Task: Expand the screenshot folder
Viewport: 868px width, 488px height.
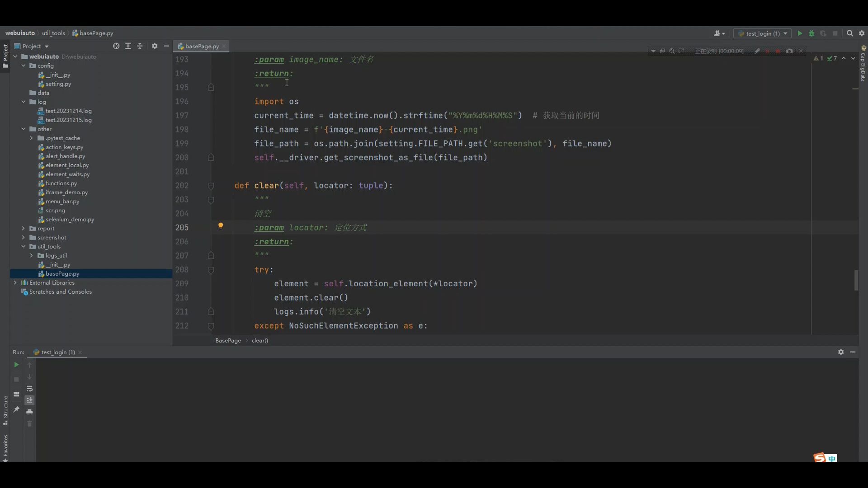Action: coord(24,237)
